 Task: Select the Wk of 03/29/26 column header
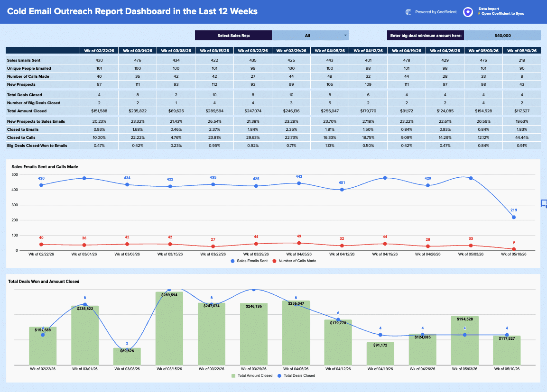coord(291,51)
